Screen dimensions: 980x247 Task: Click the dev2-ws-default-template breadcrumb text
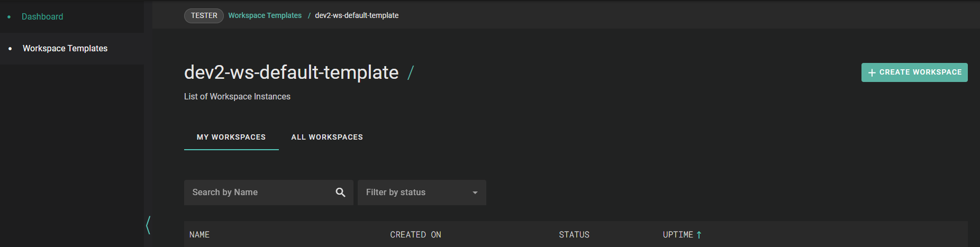tap(357, 16)
